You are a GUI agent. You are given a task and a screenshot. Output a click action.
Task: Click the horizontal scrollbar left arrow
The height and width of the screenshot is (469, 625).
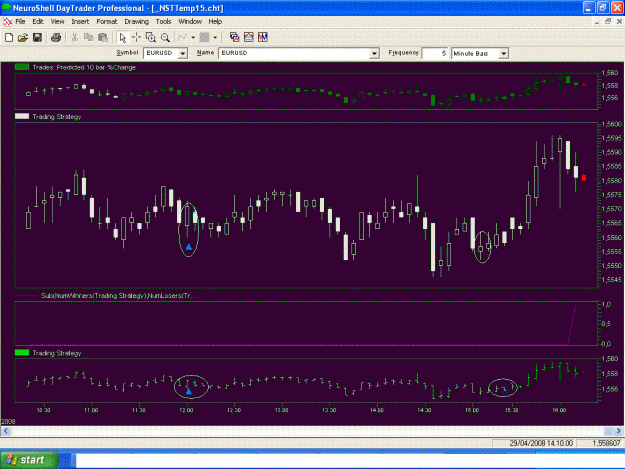[6, 431]
